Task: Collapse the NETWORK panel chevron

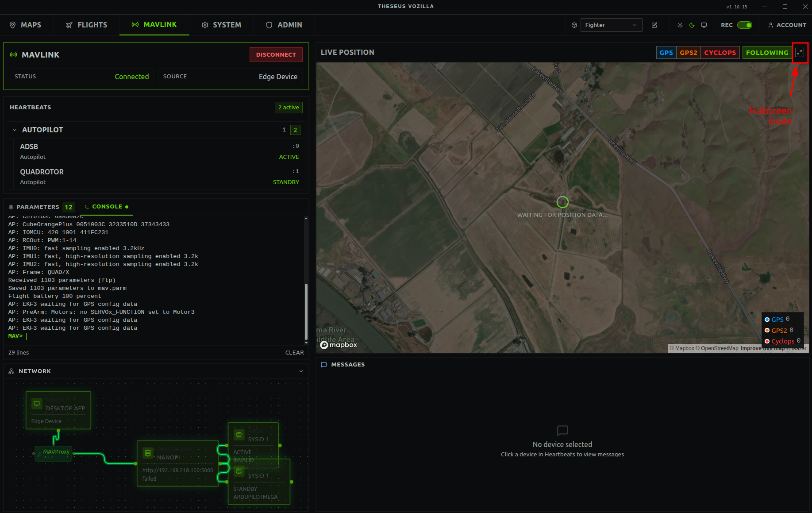Action: click(301, 371)
